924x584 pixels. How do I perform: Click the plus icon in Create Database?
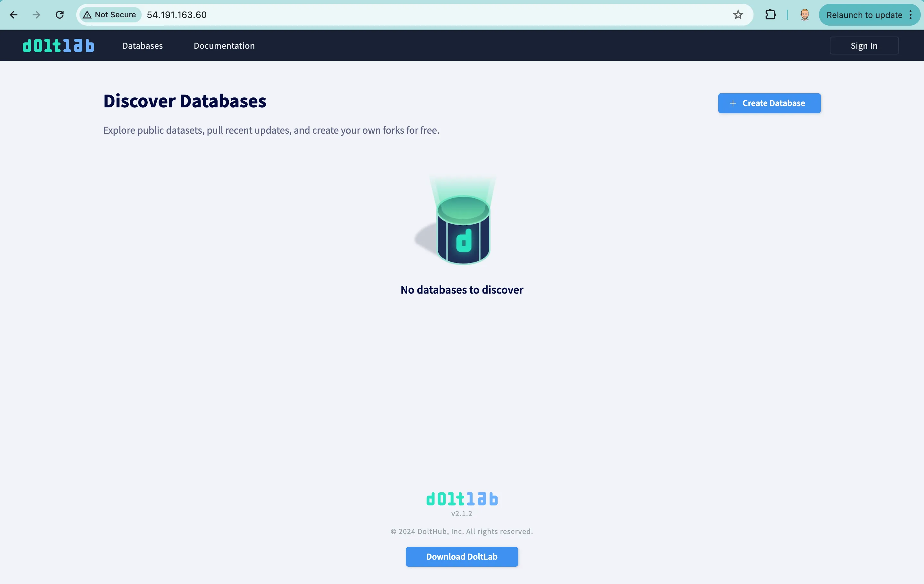733,103
